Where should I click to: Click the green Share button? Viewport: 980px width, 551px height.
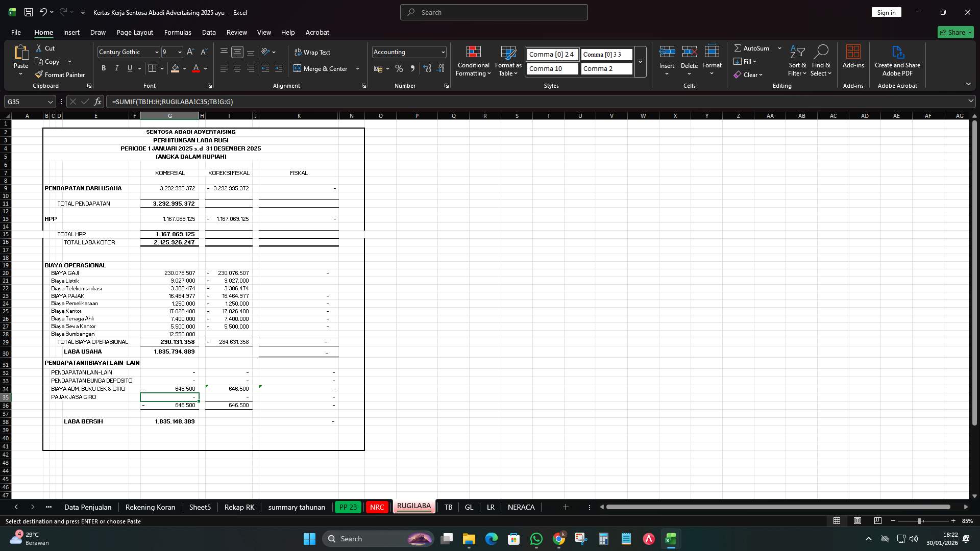tap(955, 32)
